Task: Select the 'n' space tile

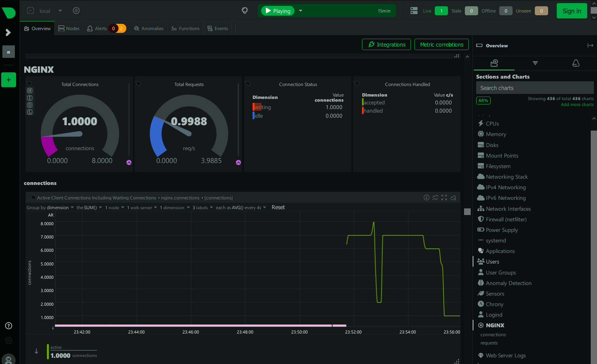Action: (9, 52)
